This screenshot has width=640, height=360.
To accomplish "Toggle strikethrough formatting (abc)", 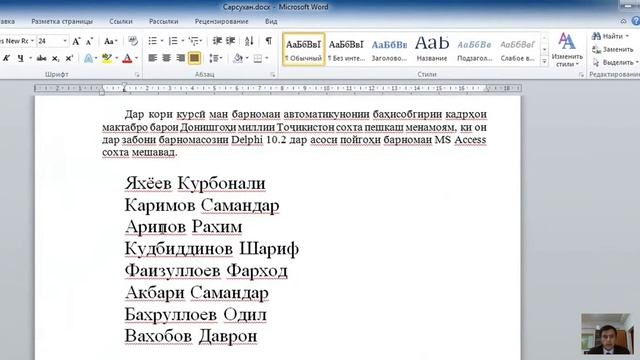I will pos(41,58).
